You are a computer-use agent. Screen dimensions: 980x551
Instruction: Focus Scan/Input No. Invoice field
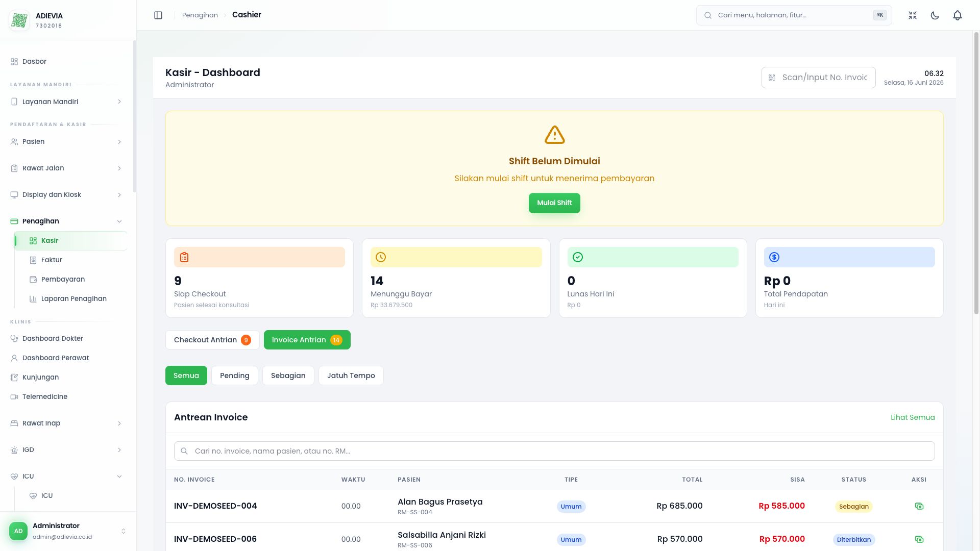click(818, 78)
